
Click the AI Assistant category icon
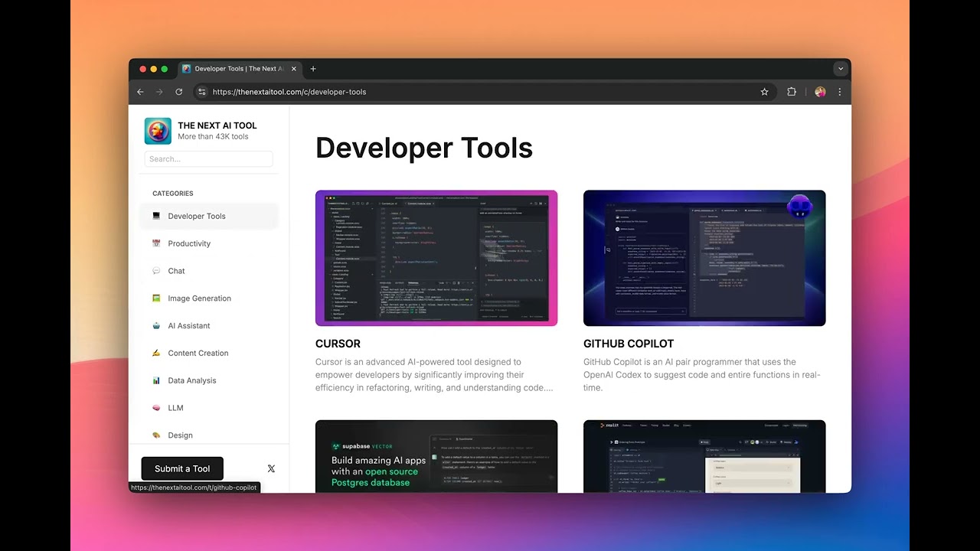coord(156,326)
